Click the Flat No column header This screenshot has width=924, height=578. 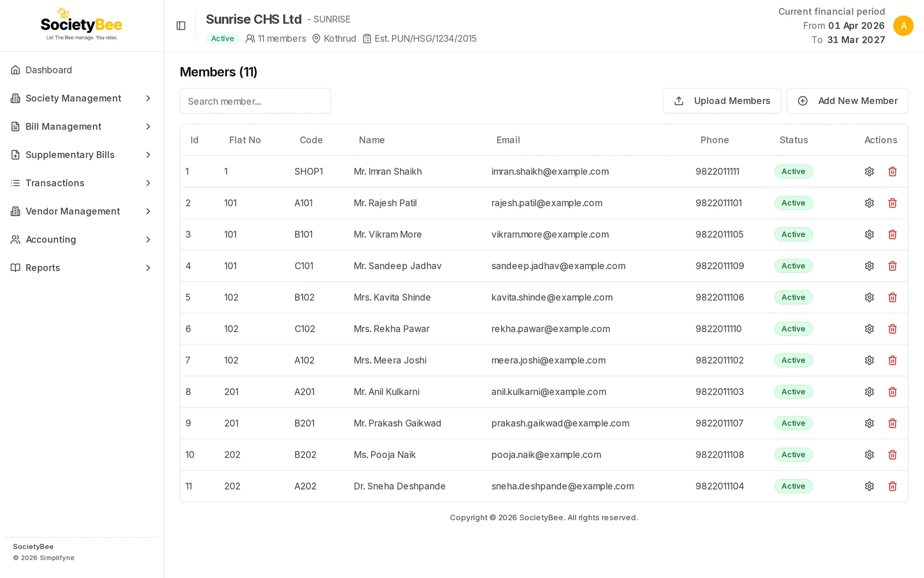click(245, 140)
